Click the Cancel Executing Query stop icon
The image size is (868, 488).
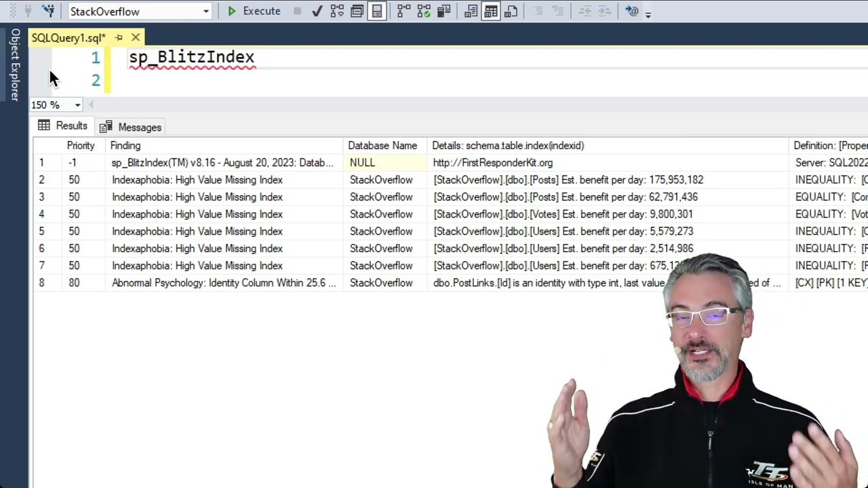[297, 11]
